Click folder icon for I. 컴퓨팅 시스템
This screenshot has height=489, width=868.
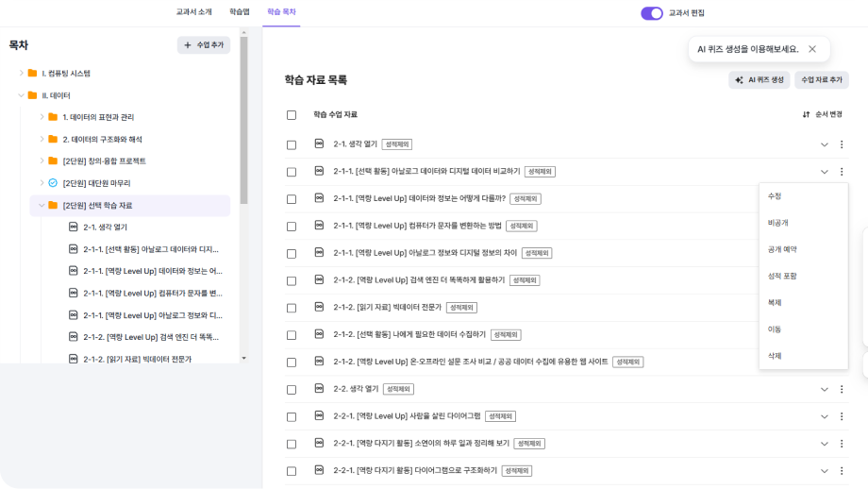pyautogui.click(x=32, y=73)
